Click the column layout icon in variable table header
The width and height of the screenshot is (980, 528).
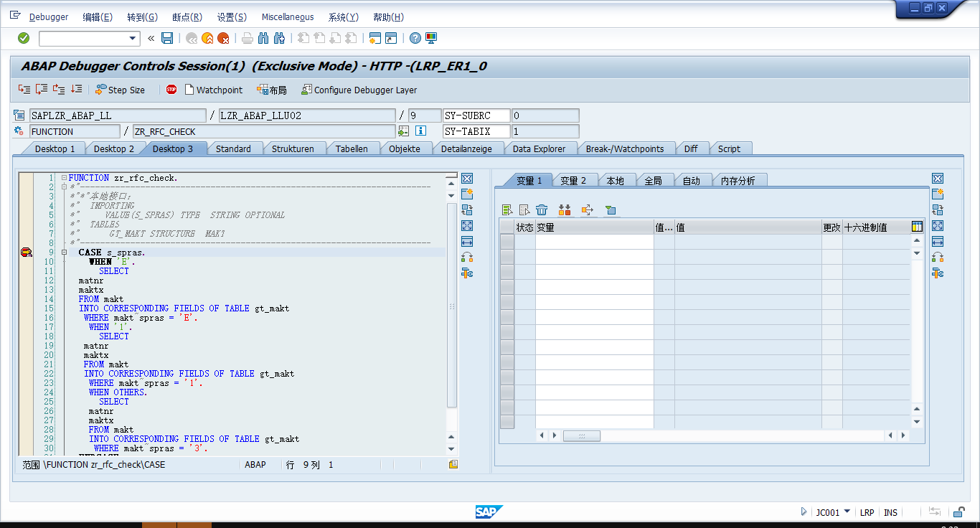917,227
